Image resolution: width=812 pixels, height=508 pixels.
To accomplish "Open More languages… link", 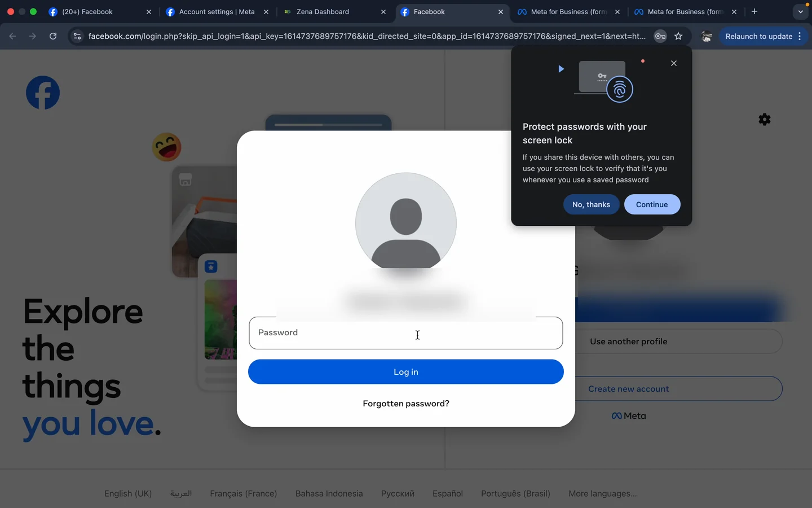I will pyautogui.click(x=603, y=493).
